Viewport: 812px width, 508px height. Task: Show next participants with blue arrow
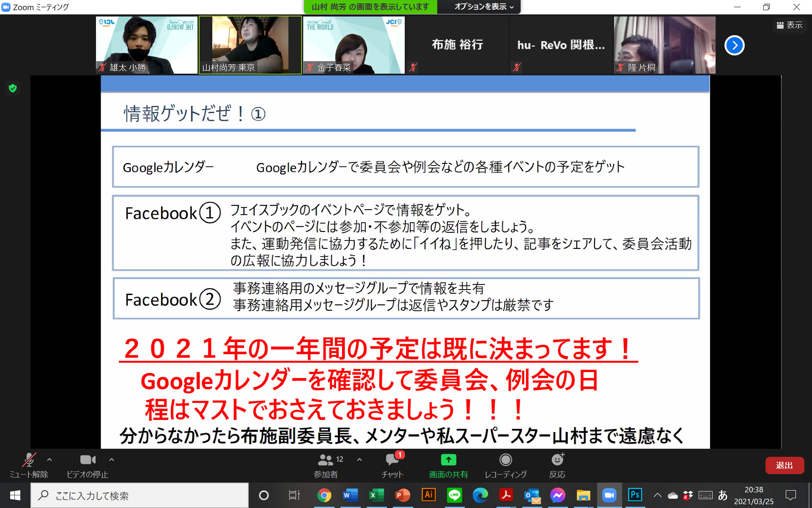coord(734,45)
